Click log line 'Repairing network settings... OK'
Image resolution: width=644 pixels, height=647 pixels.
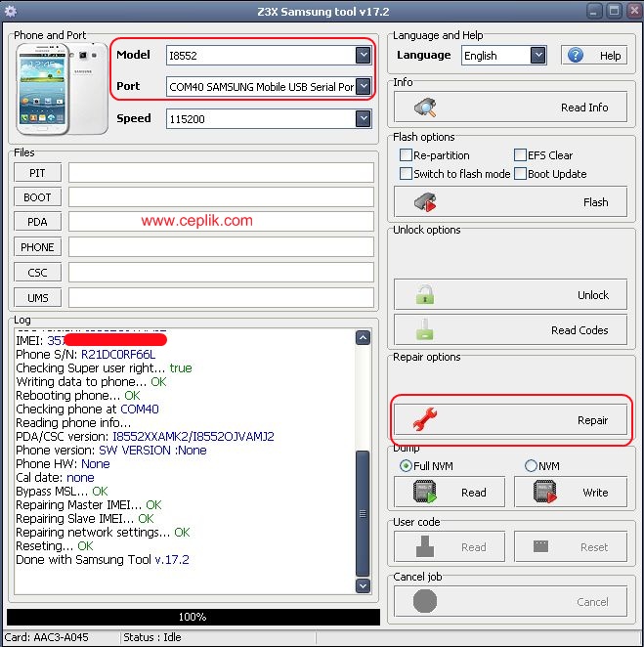tap(103, 532)
